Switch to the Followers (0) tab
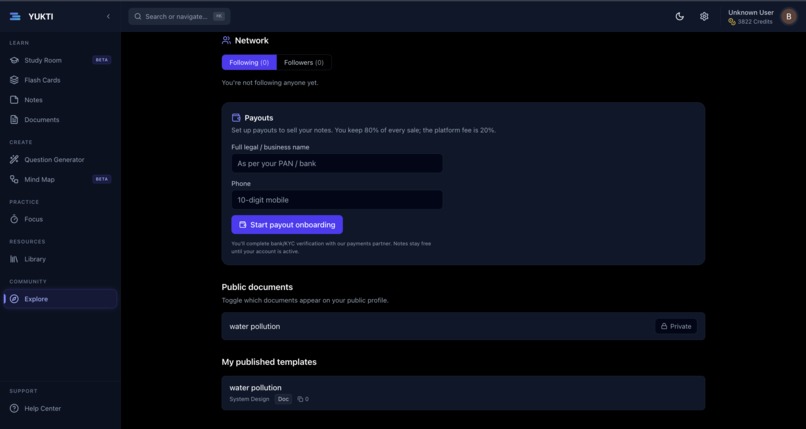The height and width of the screenshot is (429, 806). pyautogui.click(x=304, y=62)
